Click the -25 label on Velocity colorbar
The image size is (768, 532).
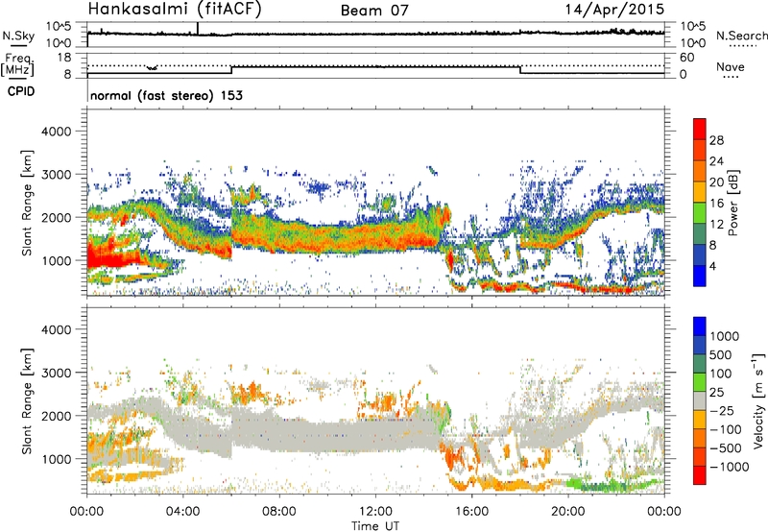722,410
